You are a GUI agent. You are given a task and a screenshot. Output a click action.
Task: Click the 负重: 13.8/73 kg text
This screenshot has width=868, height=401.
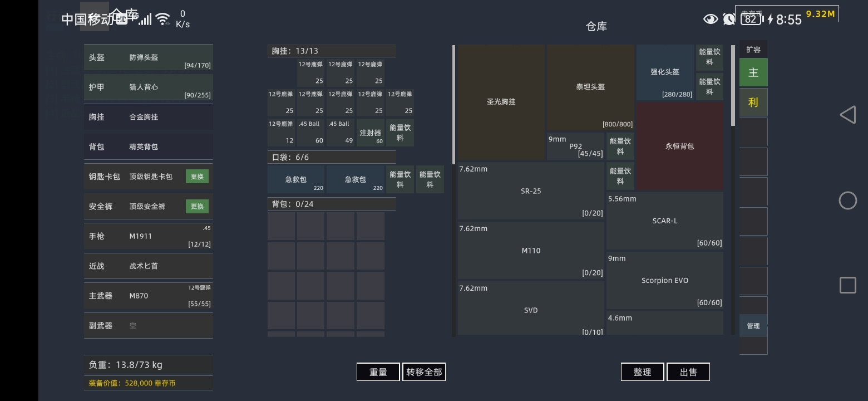126,365
